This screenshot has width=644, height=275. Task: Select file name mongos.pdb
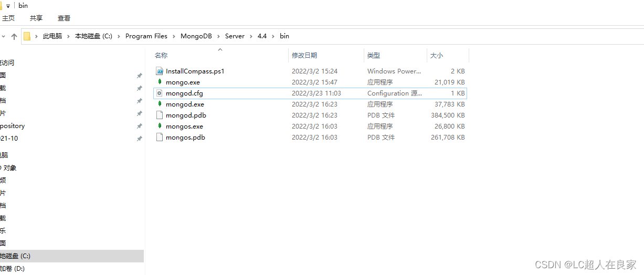pyautogui.click(x=185, y=137)
